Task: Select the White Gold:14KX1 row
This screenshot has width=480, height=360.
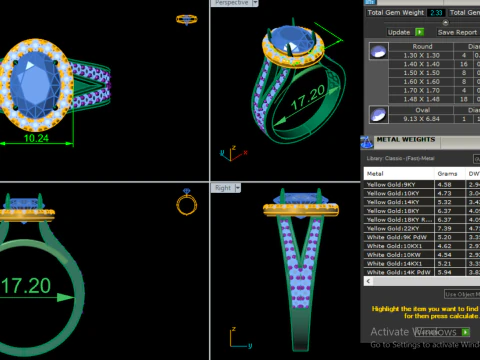Action: tap(422, 263)
